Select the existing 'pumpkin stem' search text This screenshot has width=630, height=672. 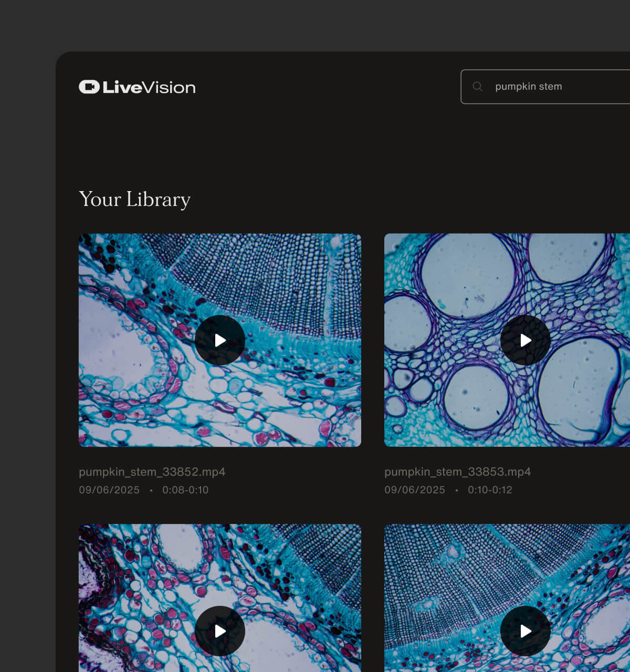[529, 87]
